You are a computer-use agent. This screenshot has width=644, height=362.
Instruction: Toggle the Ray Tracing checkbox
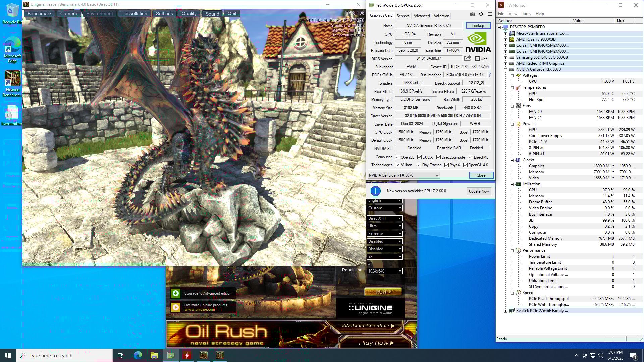pyautogui.click(x=419, y=165)
